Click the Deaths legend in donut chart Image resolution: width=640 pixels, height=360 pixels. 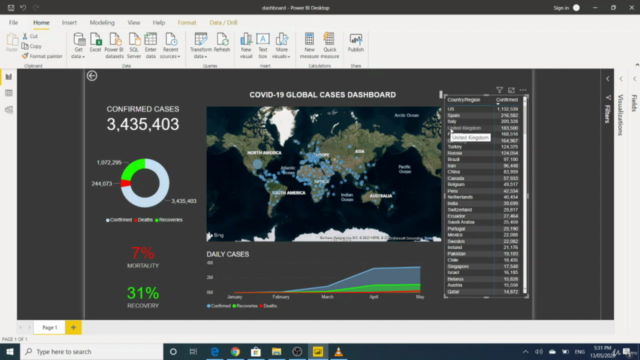[x=143, y=220]
